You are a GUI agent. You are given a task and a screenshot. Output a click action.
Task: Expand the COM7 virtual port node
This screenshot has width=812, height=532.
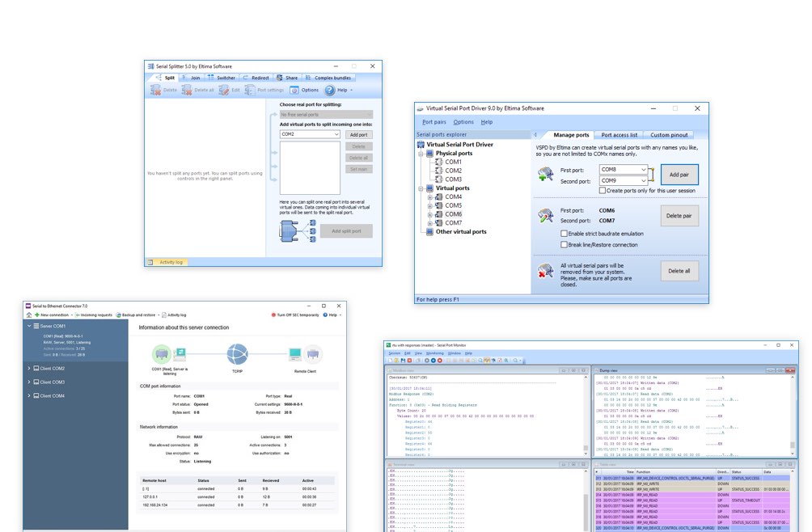coord(429,224)
